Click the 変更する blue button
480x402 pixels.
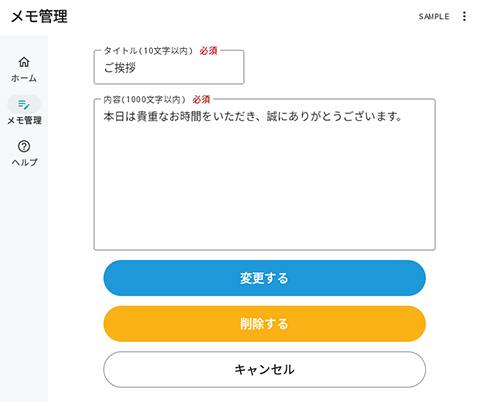[x=264, y=278]
